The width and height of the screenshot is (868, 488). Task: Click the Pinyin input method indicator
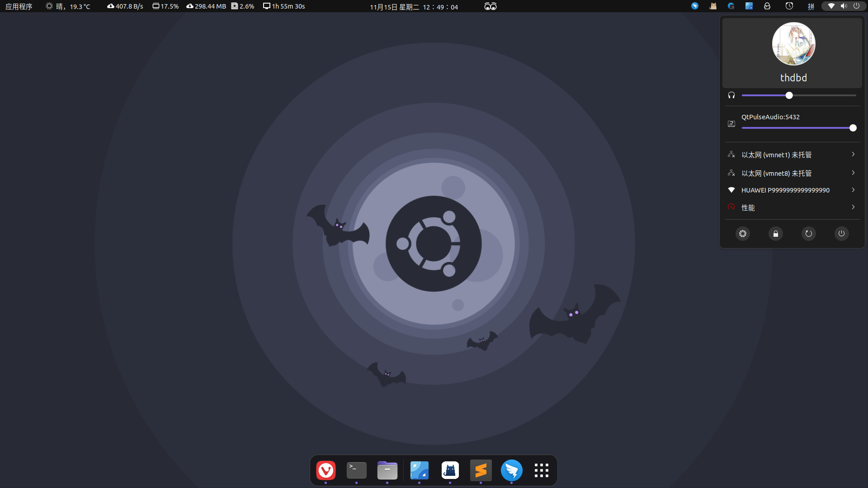pyautogui.click(x=811, y=6)
